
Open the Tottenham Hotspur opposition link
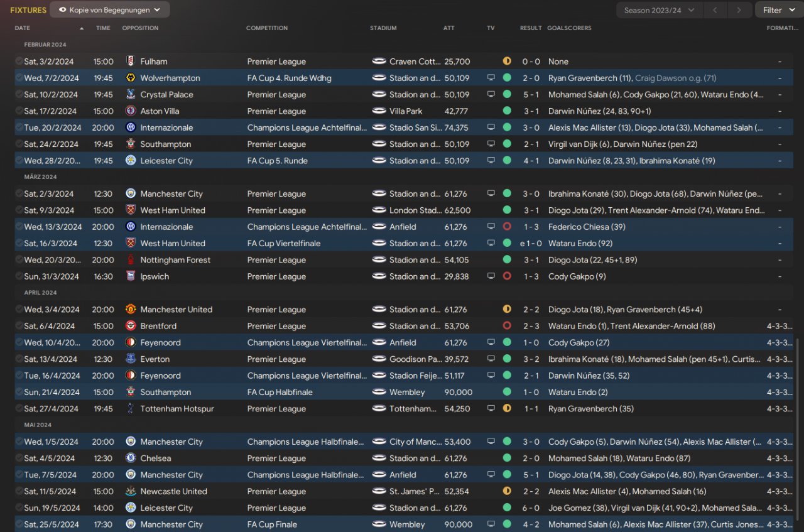[x=177, y=409]
